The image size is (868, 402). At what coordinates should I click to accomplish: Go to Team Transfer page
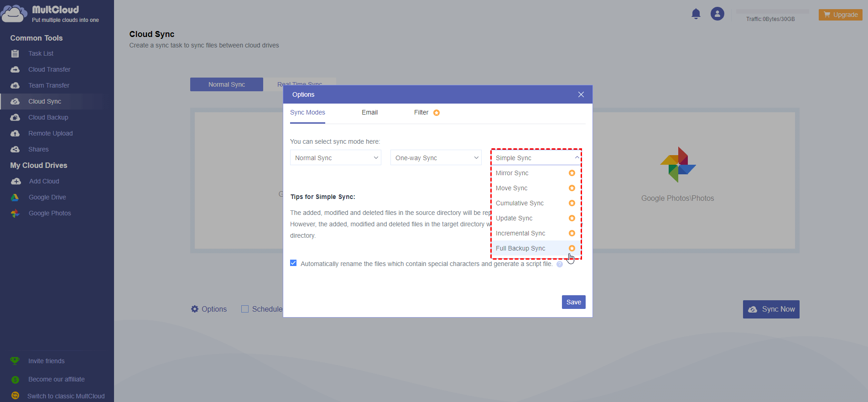click(x=49, y=86)
